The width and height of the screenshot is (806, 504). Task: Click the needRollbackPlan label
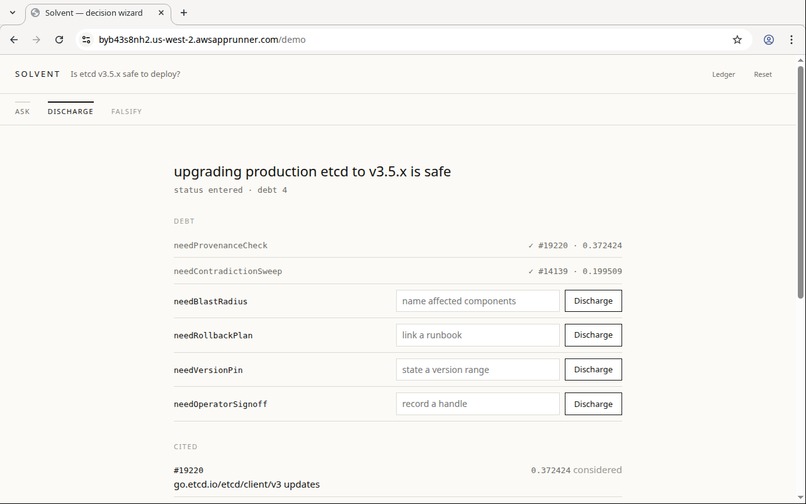tap(213, 335)
